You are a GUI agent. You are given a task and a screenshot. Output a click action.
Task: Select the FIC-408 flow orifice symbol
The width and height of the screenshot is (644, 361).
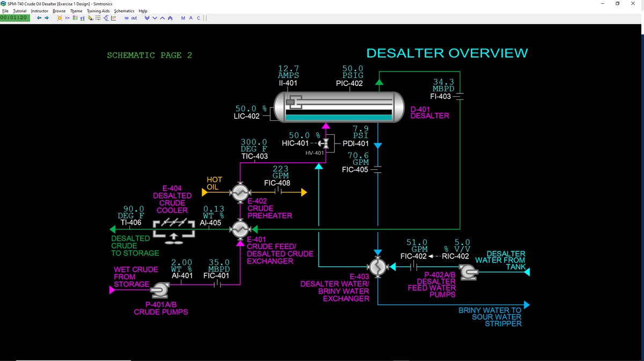click(279, 192)
